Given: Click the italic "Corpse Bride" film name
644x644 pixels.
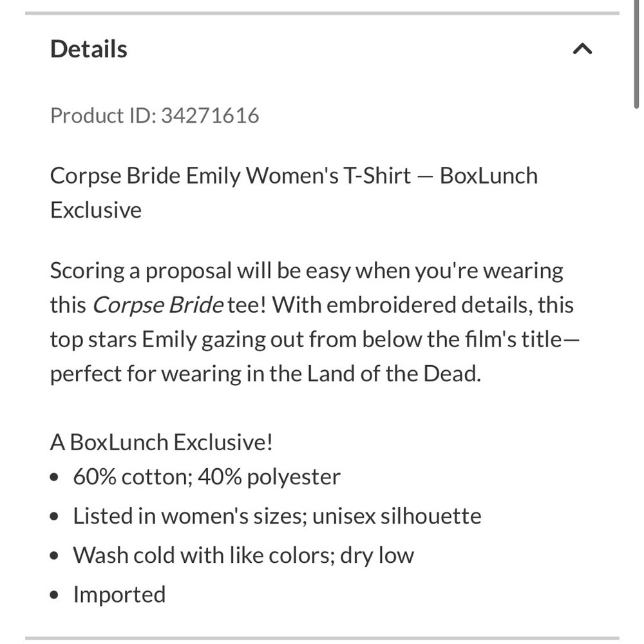Looking at the screenshot, I should point(158,305).
